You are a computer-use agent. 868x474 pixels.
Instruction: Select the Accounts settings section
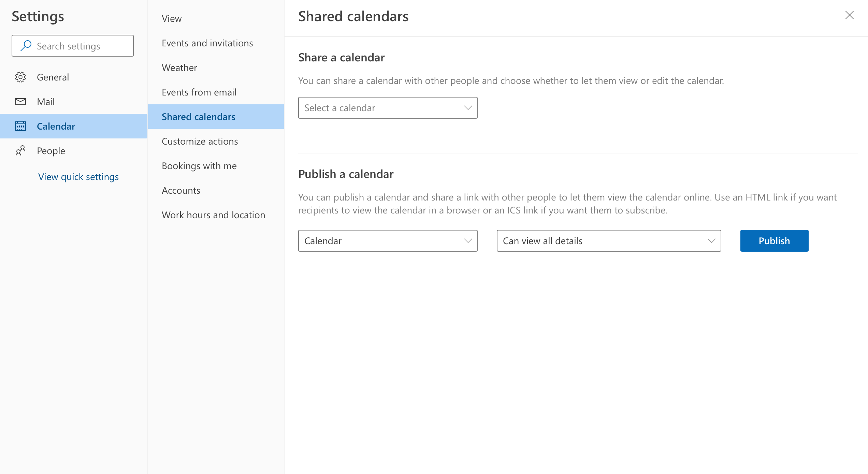click(x=181, y=190)
